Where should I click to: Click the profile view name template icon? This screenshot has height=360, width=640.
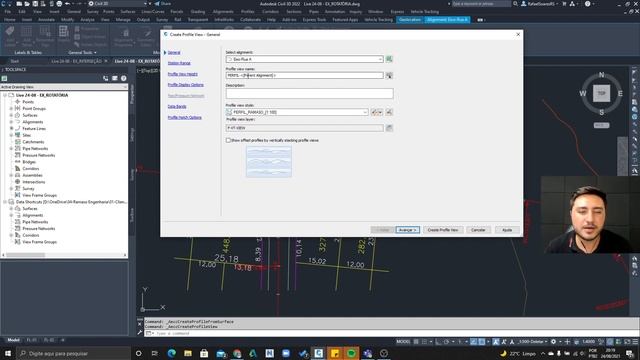(389, 76)
